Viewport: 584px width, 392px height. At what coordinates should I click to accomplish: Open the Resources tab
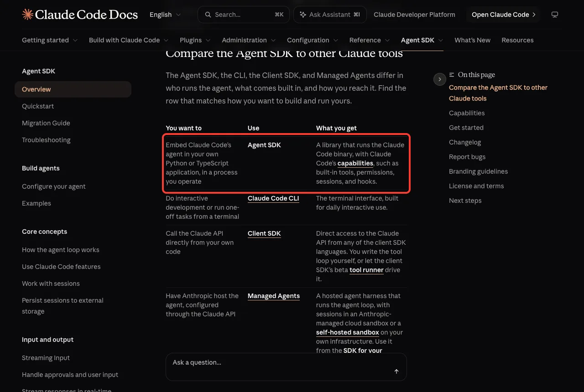coord(517,40)
